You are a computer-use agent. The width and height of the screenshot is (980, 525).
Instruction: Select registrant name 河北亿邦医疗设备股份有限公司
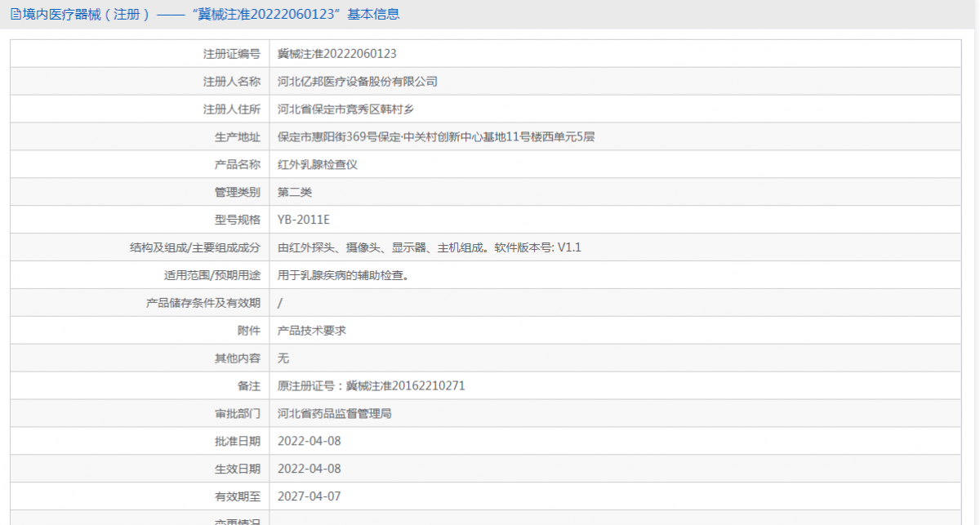[x=358, y=82]
